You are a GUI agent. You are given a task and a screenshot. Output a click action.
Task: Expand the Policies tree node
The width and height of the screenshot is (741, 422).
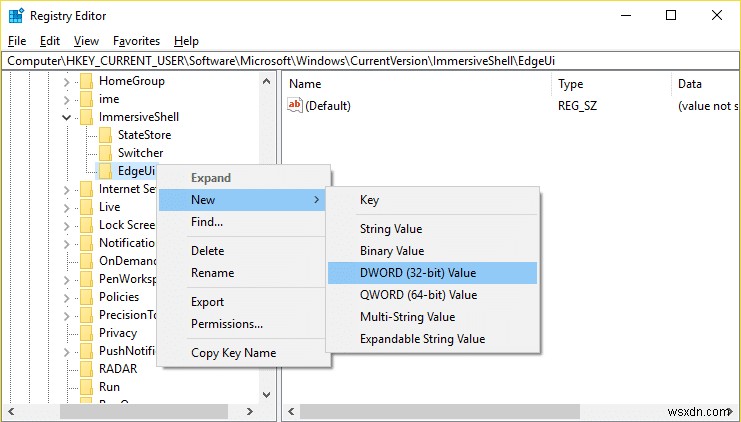click(67, 297)
